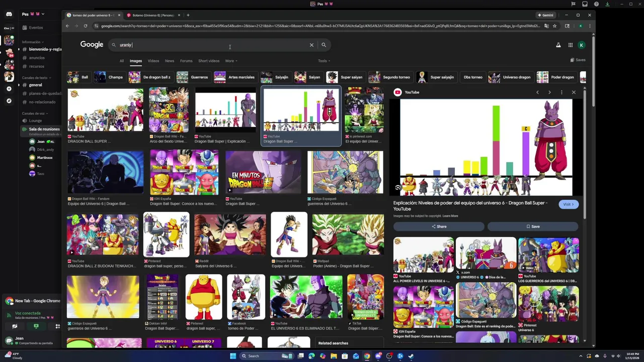
Task: Switch to the Videos tab
Action: (x=153, y=61)
